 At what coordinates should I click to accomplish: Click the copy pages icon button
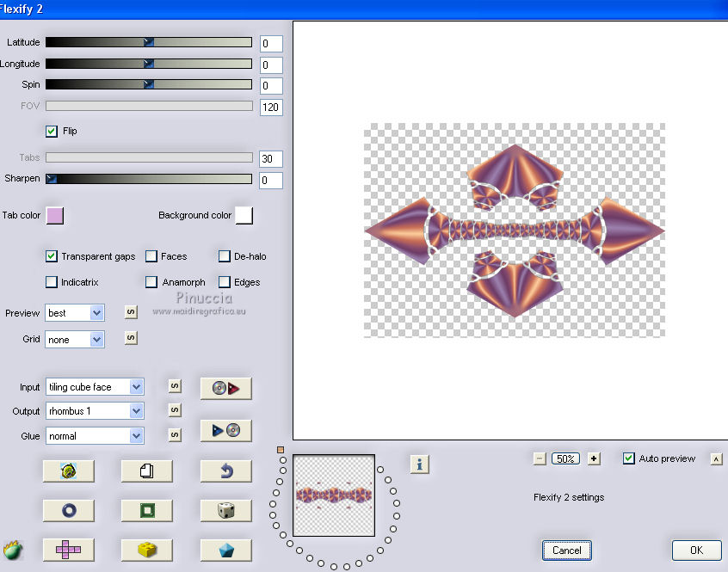click(x=146, y=471)
